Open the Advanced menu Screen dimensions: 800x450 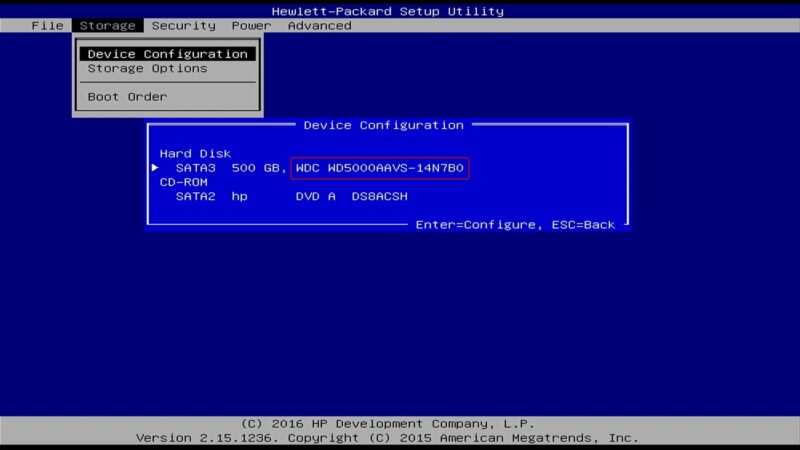click(319, 26)
